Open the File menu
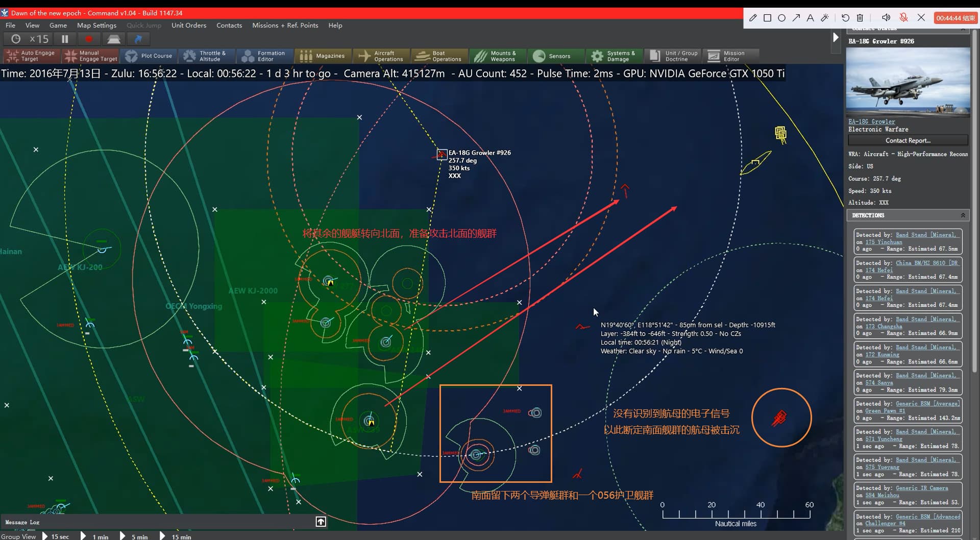 click(10, 25)
